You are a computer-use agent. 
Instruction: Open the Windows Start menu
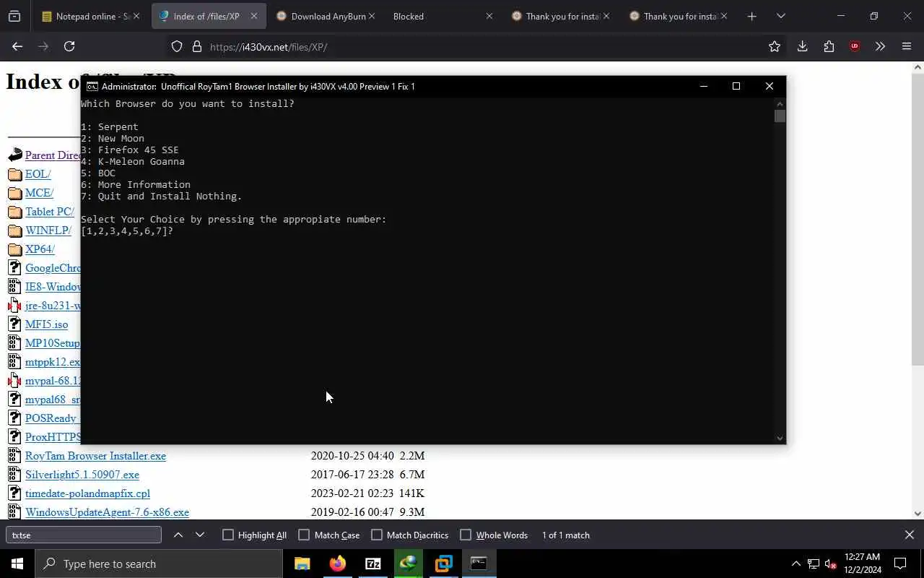click(17, 564)
